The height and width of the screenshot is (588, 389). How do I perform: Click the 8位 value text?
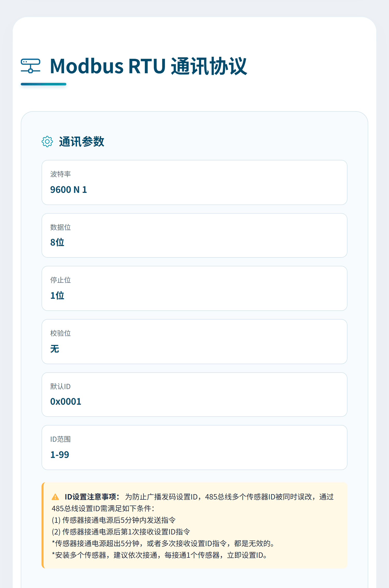coord(57,242)
